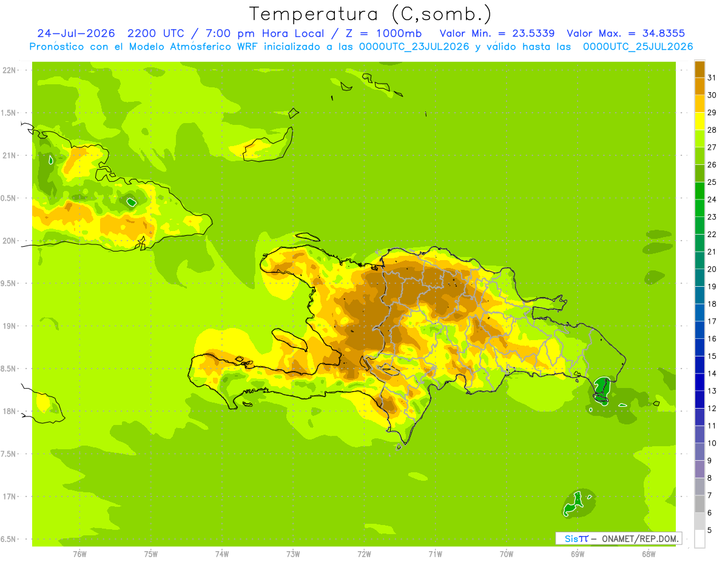Click the longitude label "71W"
The height and width of the screenshot is (562, 728).
[x=435, y=554]
